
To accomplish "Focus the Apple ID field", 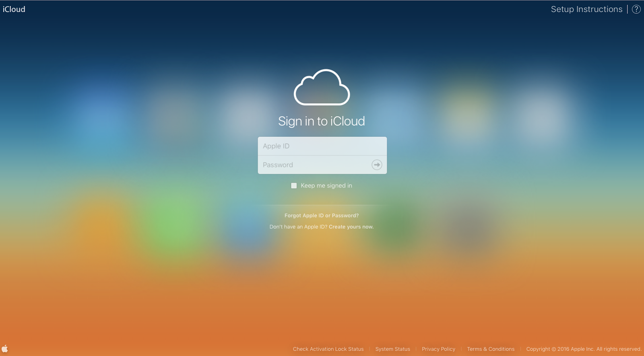I will click(x=322, y=146).
